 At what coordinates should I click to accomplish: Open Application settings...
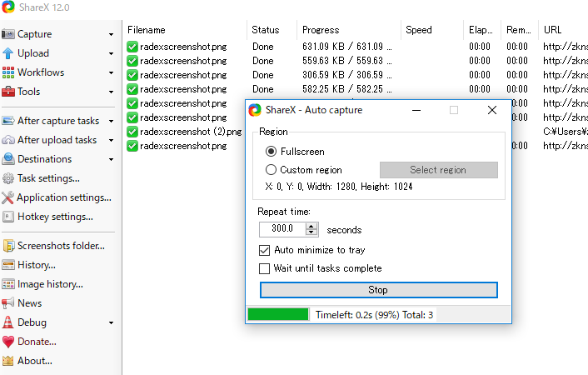(x=64, y=197)
